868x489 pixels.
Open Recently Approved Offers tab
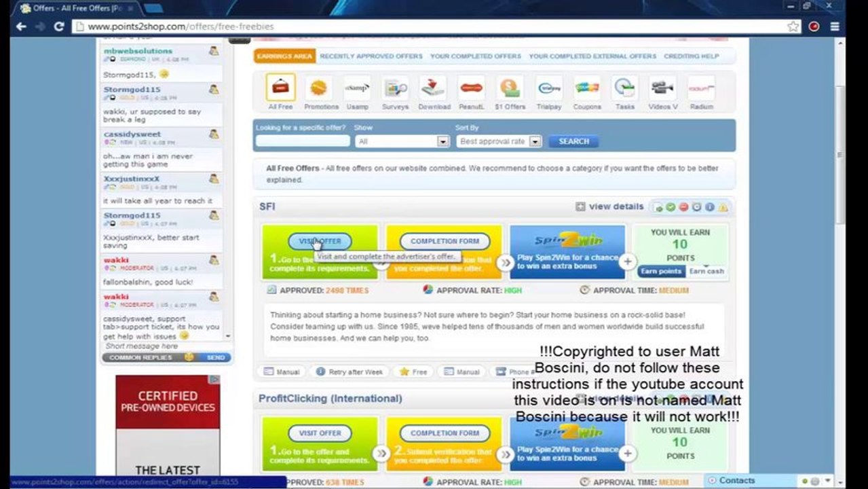[x=371, y=56]
